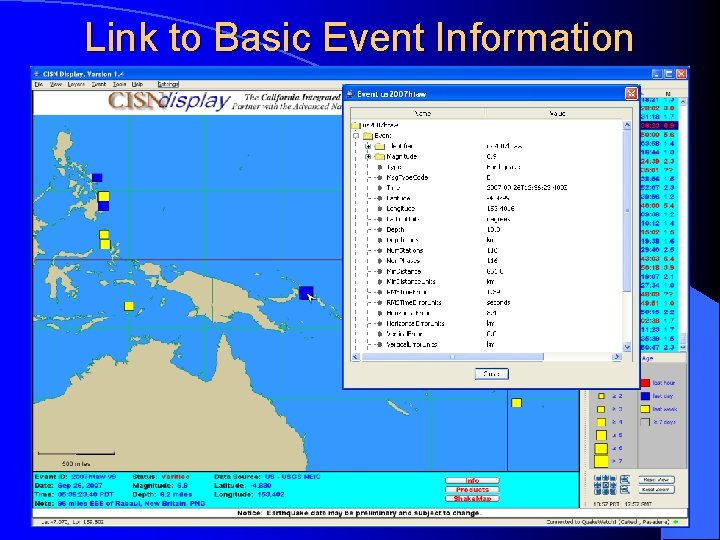Click the Settings button in menu bar
This screenshot has width=720, height=540.
168,84
